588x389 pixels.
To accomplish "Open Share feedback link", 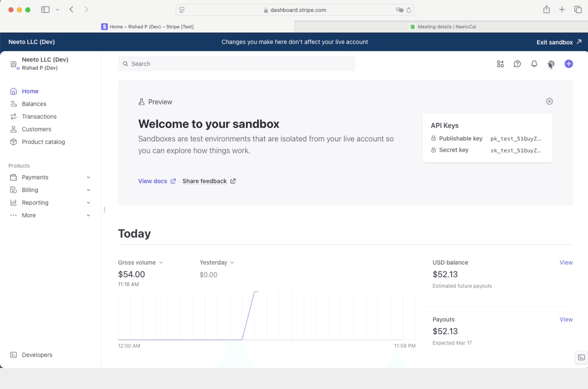I will coord(209,181).
